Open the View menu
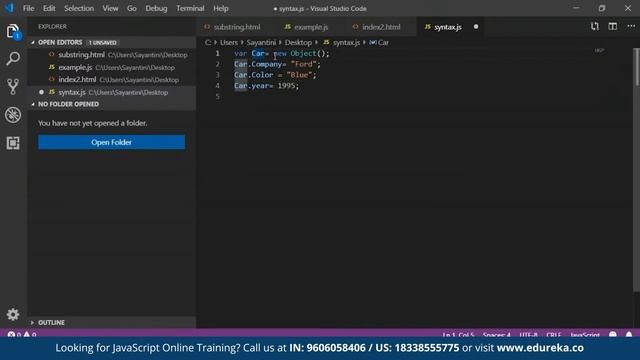The height and width of the screenshot is (360, 640). click(110, 8)
